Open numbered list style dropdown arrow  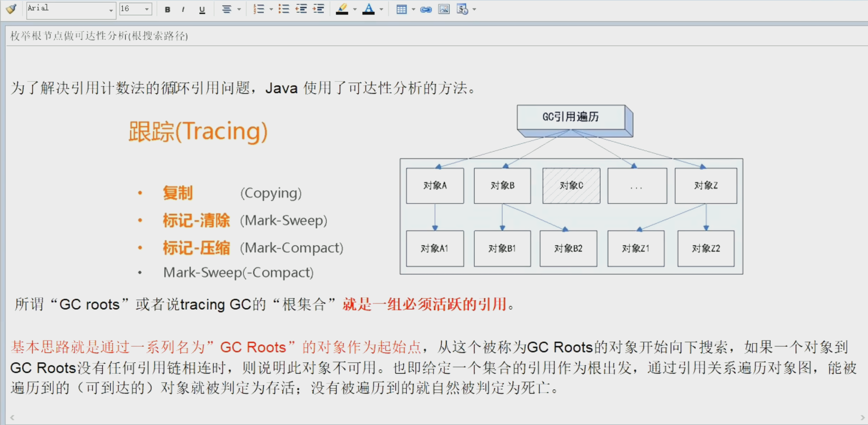coord(271,9)
